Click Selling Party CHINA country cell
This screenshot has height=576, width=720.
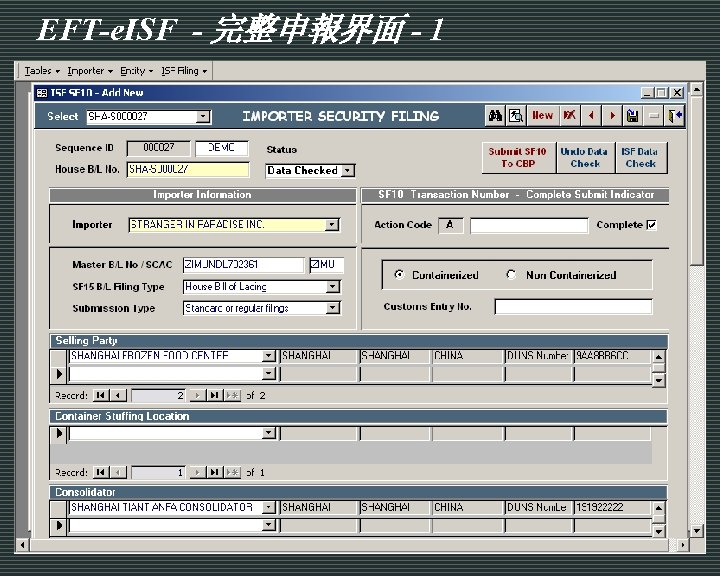pyautogui.click(x=468, y=356)
